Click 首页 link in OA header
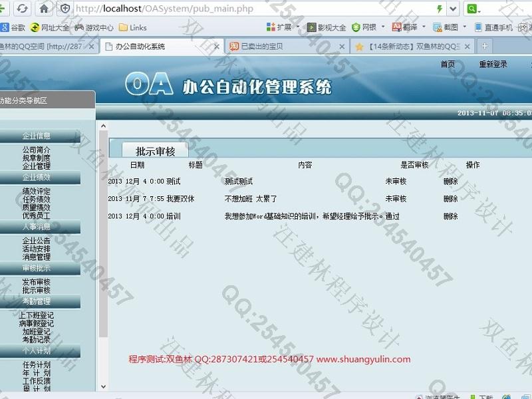The width and height of the screenshot is (532, 399). (448, 64)
